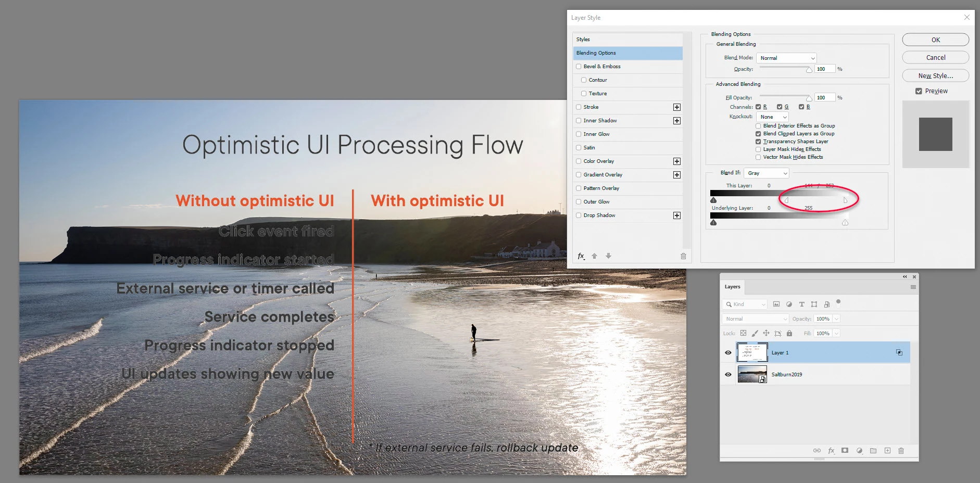Image resolution: width=980 pixels, height=483 pixels.
Task: Add another Color Overlay plus icon
Action: tap(677, 161)
